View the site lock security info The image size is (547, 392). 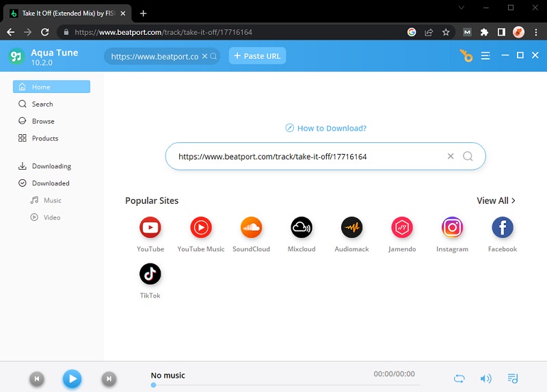tap(66, 32)
